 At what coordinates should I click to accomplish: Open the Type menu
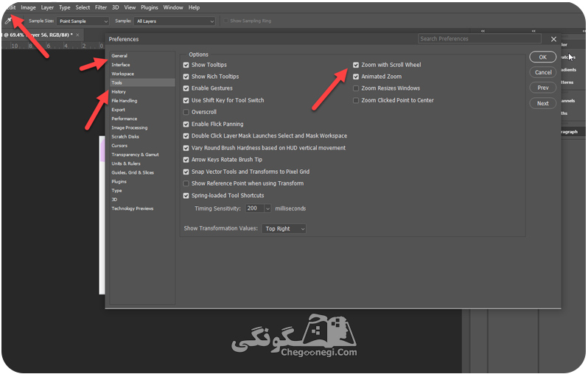pos(65,7)
